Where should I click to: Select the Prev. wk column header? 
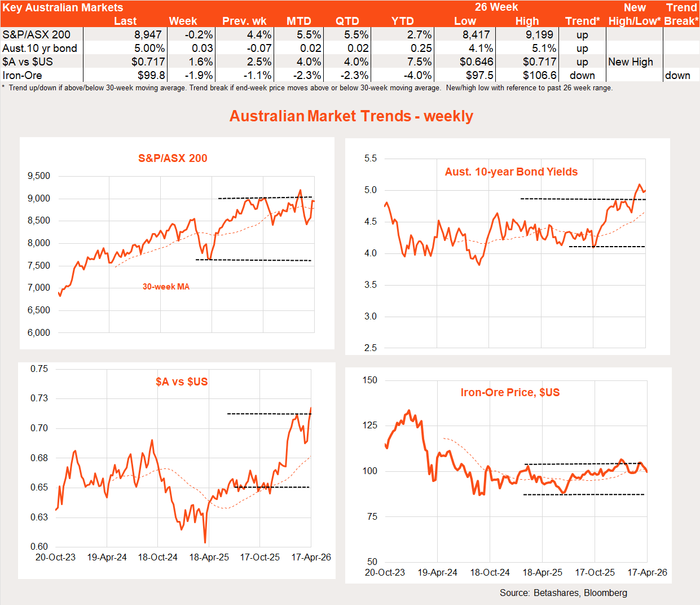point(244,21)
